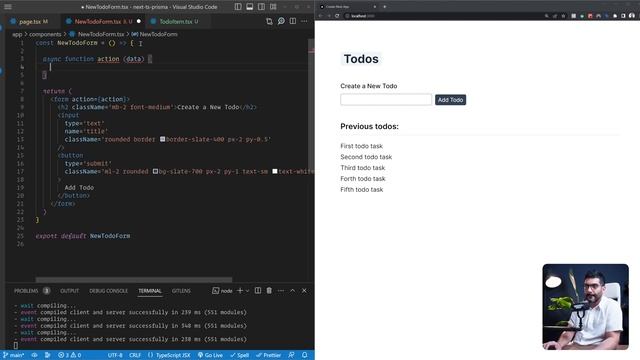The image size is (640, 360).
Task: Go back in the browser window
Action: [x=321, y=16]
